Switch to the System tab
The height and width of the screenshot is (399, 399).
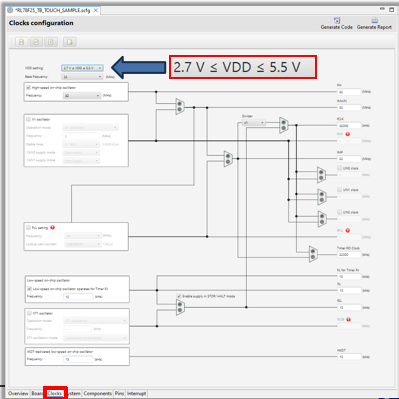pyautogui.click(x=74, y=393)
